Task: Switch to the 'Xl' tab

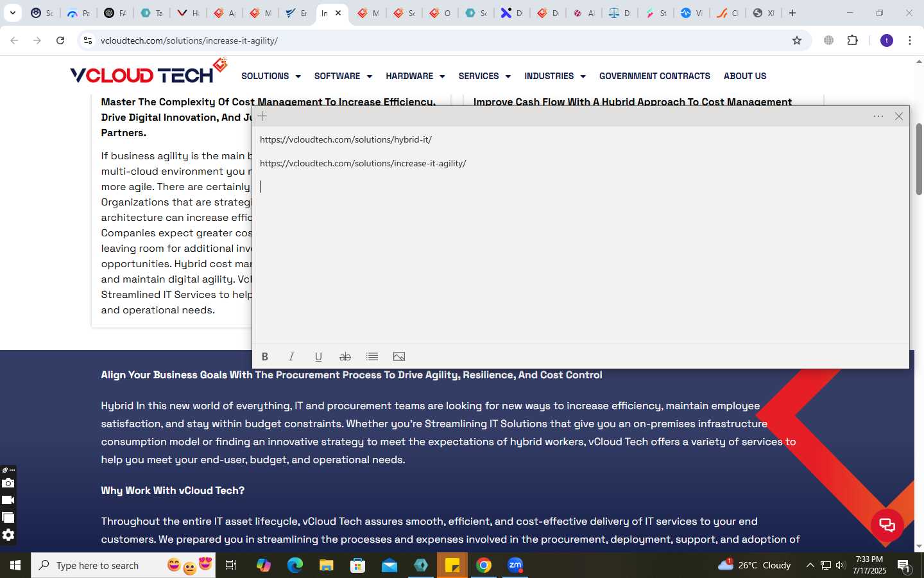Action: [x=764, y=13]
